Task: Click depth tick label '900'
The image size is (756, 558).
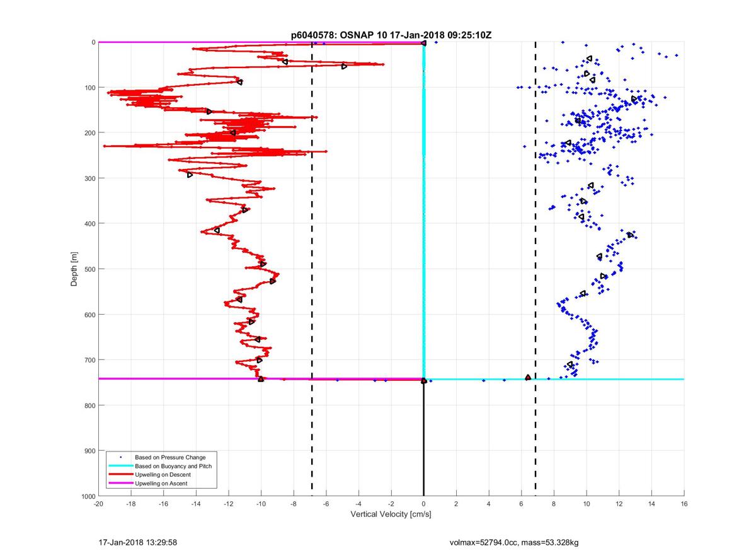Action: click(x=89, y=451)
